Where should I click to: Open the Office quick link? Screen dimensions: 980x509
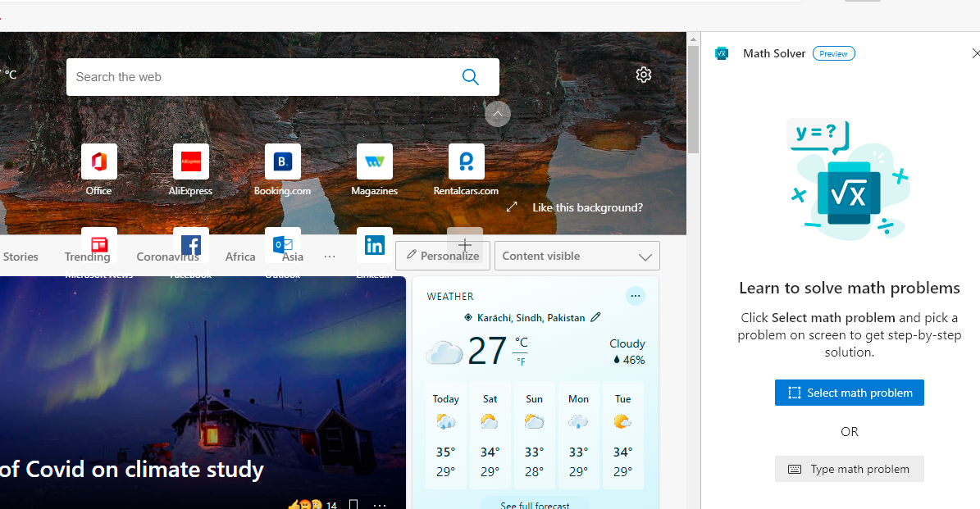(98, 161)
